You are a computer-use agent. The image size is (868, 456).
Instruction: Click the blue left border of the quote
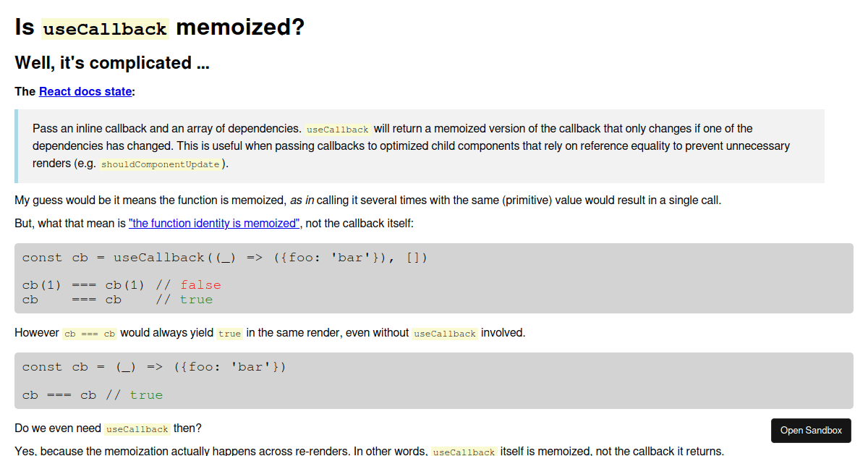click(x=17, y=146)
